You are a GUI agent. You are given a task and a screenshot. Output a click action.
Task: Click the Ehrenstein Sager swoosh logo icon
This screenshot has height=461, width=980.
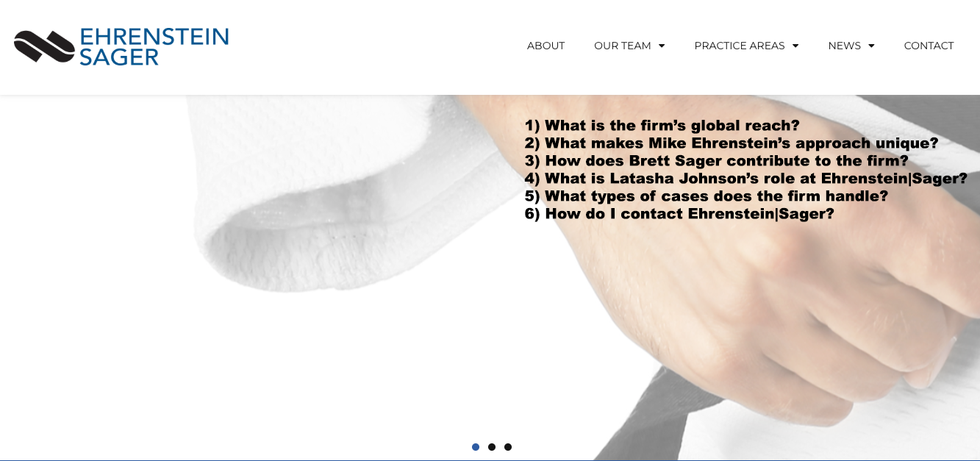click(44, 47)
